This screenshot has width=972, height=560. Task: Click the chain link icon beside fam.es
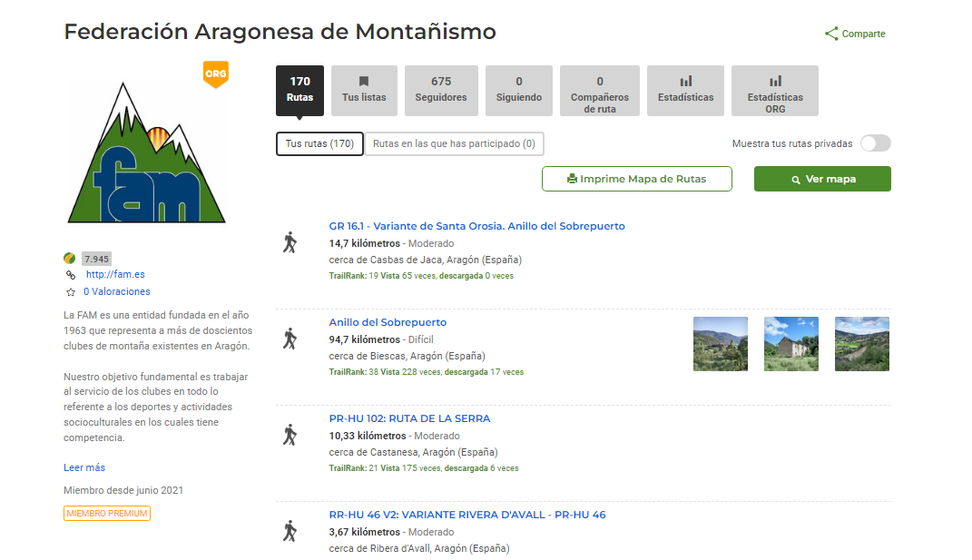pyautogui.click(x=70, y=275)
